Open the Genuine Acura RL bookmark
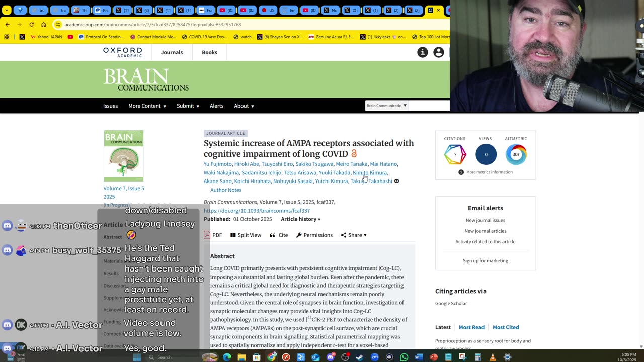Viewport: 644px width, 362px height. (x=331, y=37)
